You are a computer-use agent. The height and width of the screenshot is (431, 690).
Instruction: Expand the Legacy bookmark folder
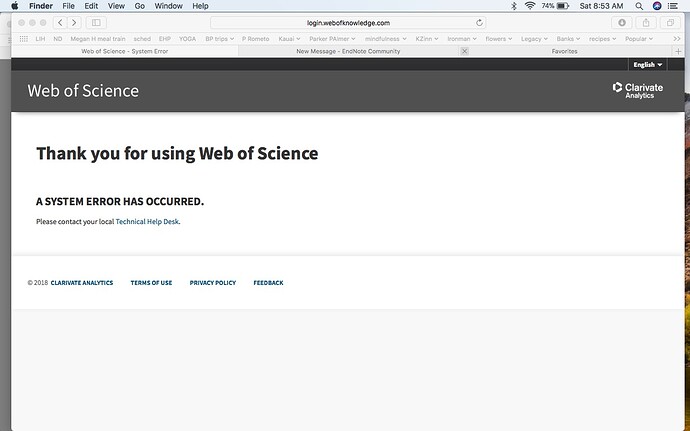(534, 39)
